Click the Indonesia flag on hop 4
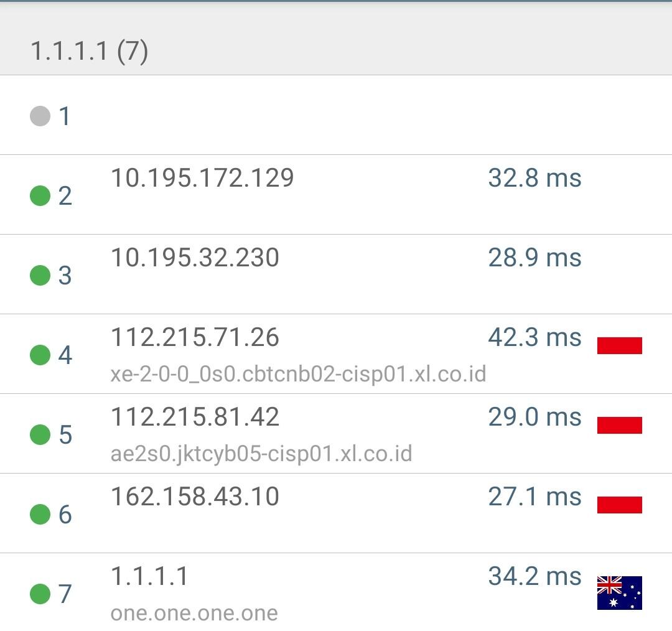672x631 pixels. [619, 345]
